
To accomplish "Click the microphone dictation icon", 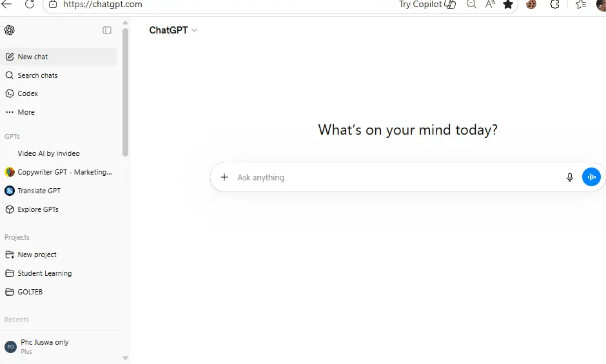I will pyautogui.click(x=569, y=177).
